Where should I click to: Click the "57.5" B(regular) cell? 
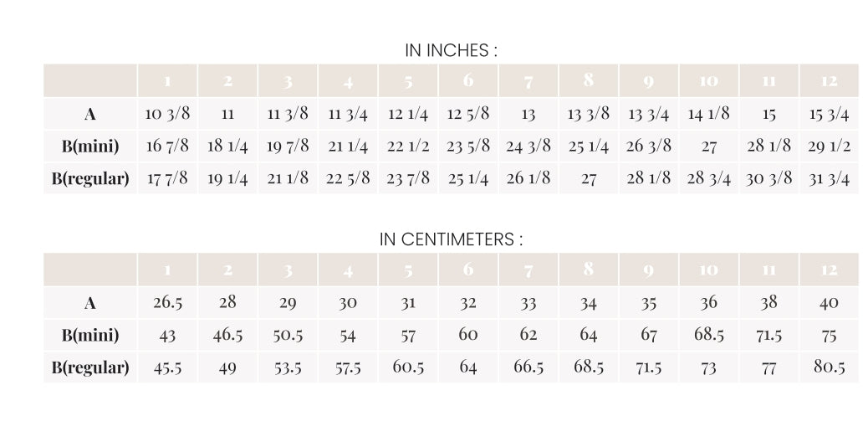click(x=348, y=367)
